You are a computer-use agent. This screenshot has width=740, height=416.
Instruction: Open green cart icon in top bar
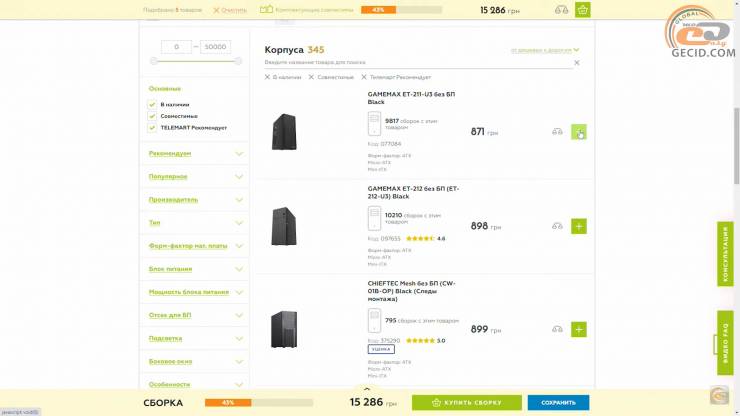583,10
